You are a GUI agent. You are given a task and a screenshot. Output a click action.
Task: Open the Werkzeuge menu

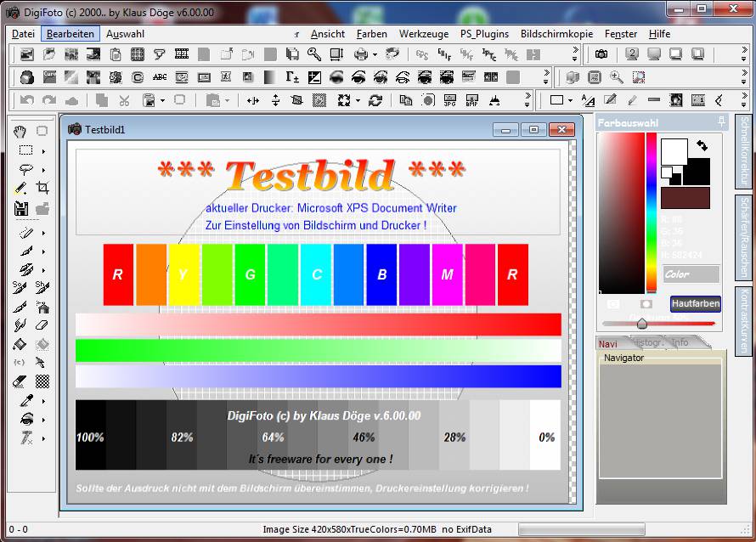tap(423, 34)
